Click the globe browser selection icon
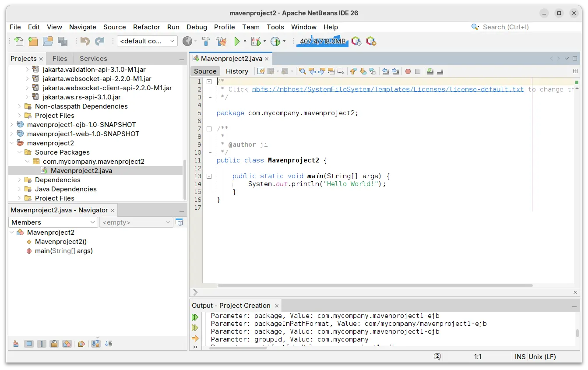 [x=187, y=41]
